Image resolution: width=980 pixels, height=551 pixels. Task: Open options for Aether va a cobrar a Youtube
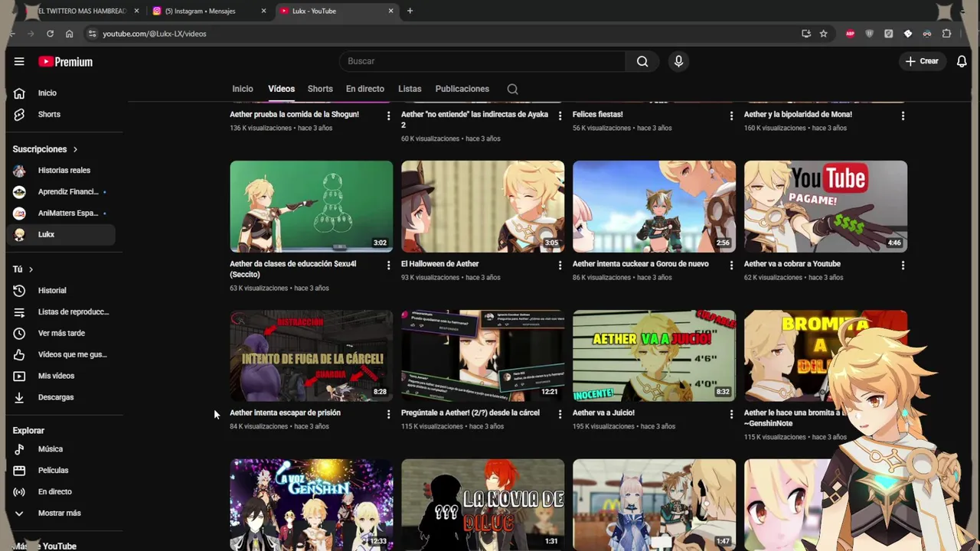pyautogui.click(x=903, y=265)
